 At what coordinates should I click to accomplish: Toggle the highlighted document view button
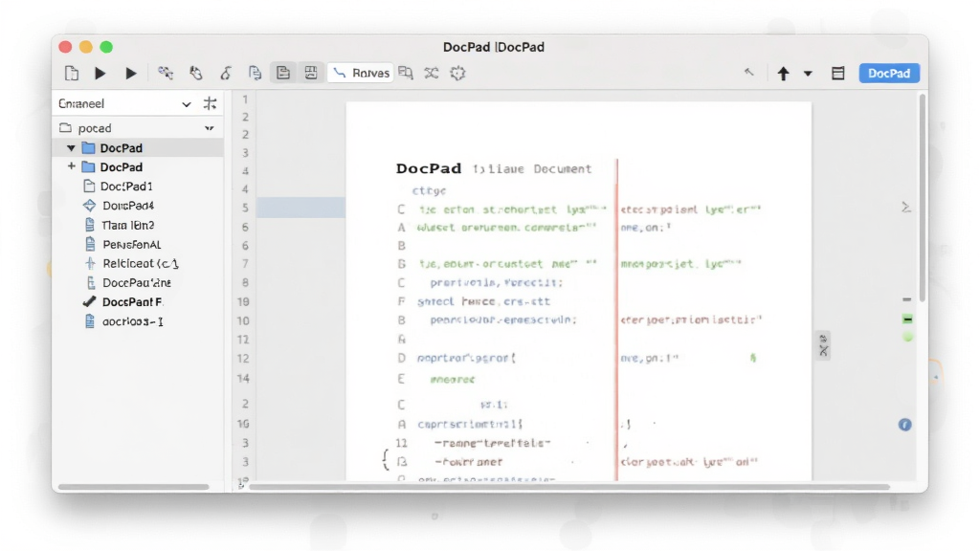283,73
